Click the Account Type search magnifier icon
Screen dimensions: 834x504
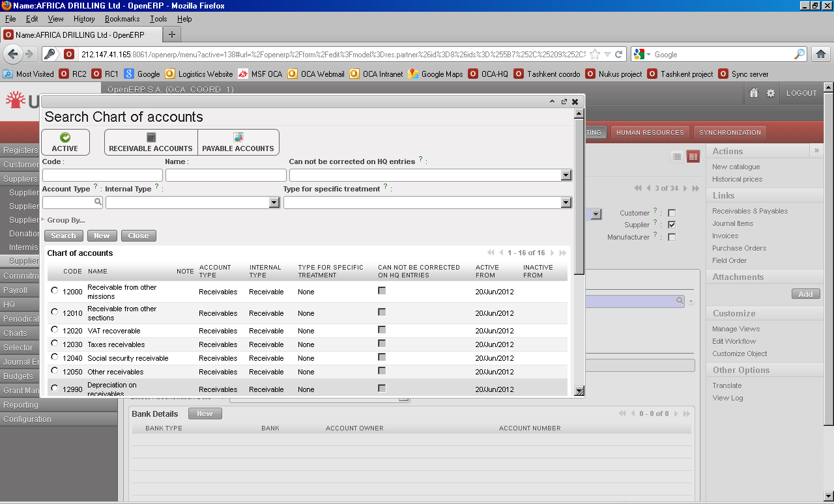click(x=98, y=203)
